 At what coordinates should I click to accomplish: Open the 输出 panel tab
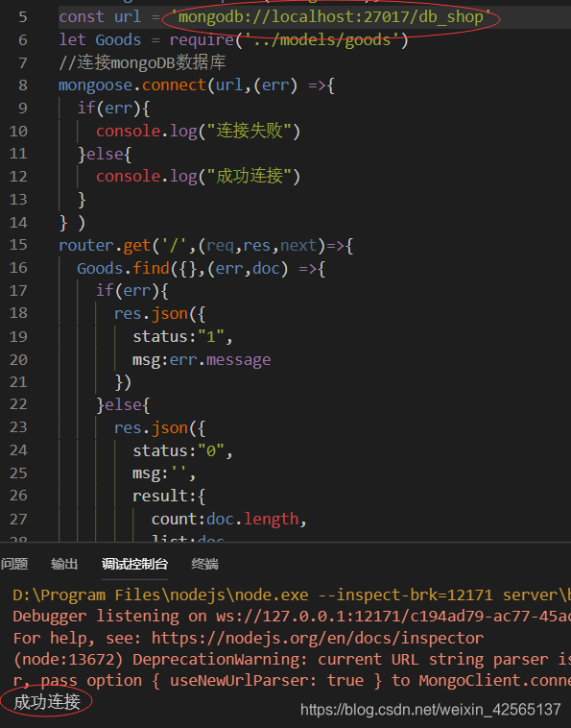[x=64, y=564]
